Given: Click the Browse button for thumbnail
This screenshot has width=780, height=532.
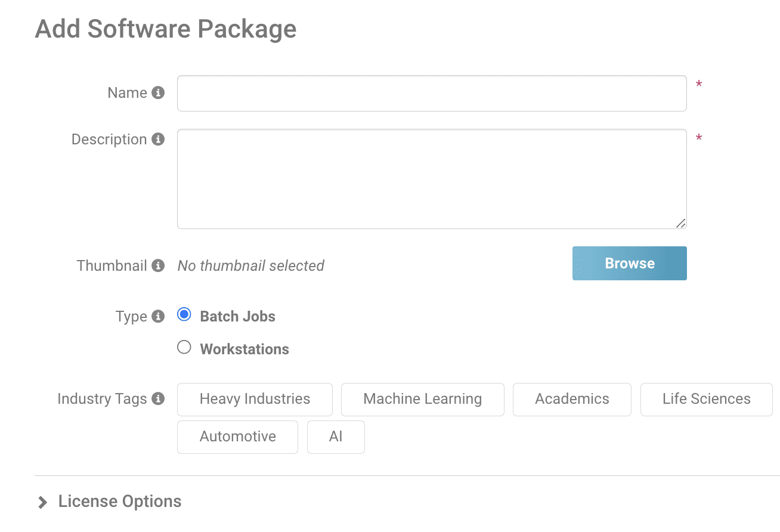Looking at the screenshot, I should [x=629, y=263].
